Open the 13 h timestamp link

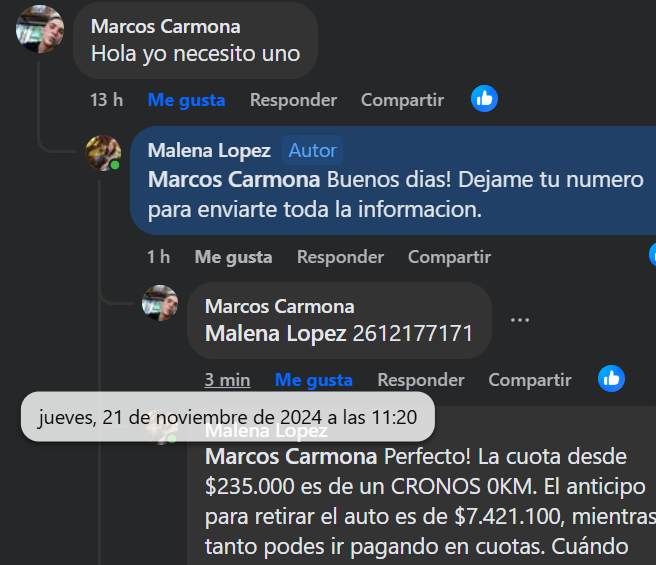click(106, 100)
